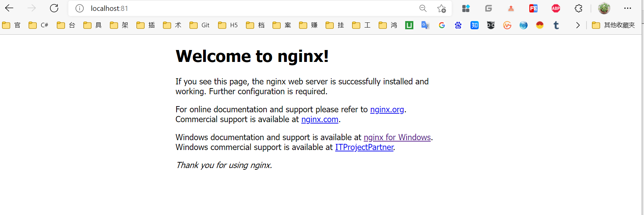Open the 官 bookmarks folder
Image resolution: width=644 pixels, height=215 pixels.
(x=11, y=25)
